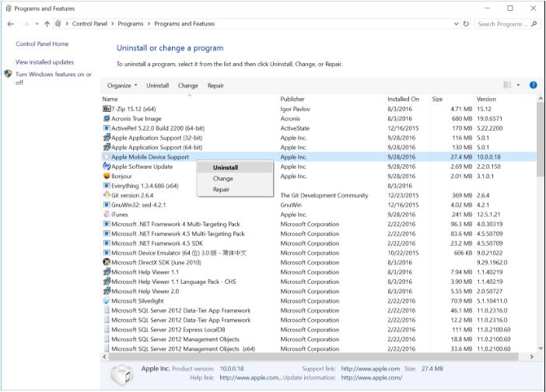
Task: Select Microsoft .NET Framework 4.5 SDK row
Action: coord(319,243)
